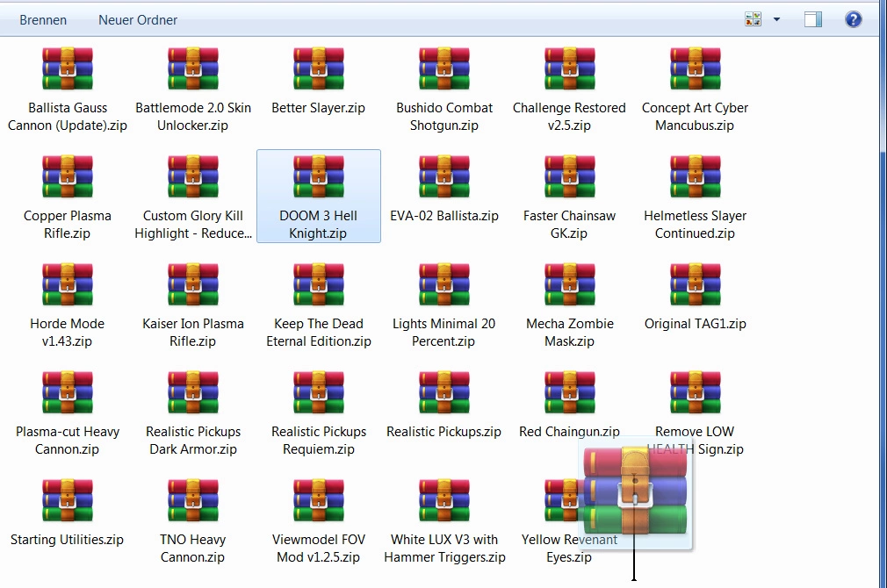The image size is (887, 588).
Task: Select Viewmodel FOV Mod v1.2.5.zip archive icon
Action: 319,501
